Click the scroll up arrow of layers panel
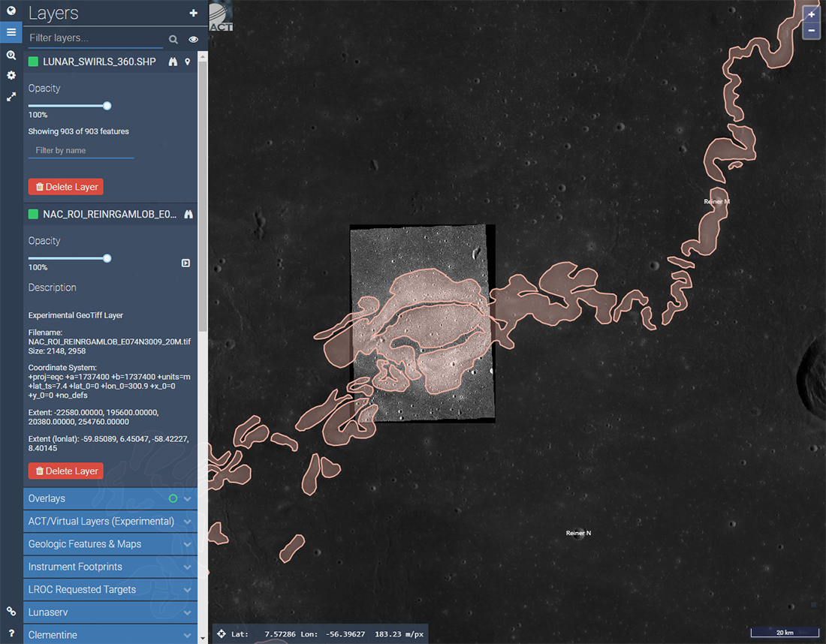Screen dimensions: 826x644 tap(203, 56)
